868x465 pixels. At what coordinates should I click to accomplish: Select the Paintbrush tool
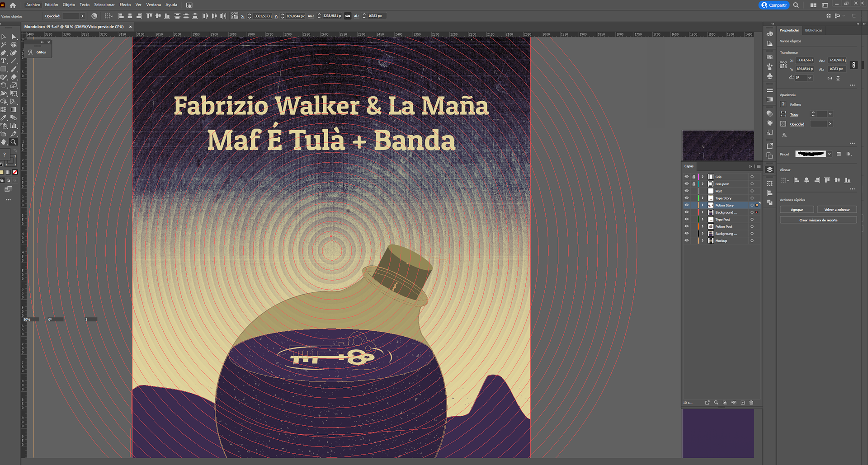(x=14, y=69)
